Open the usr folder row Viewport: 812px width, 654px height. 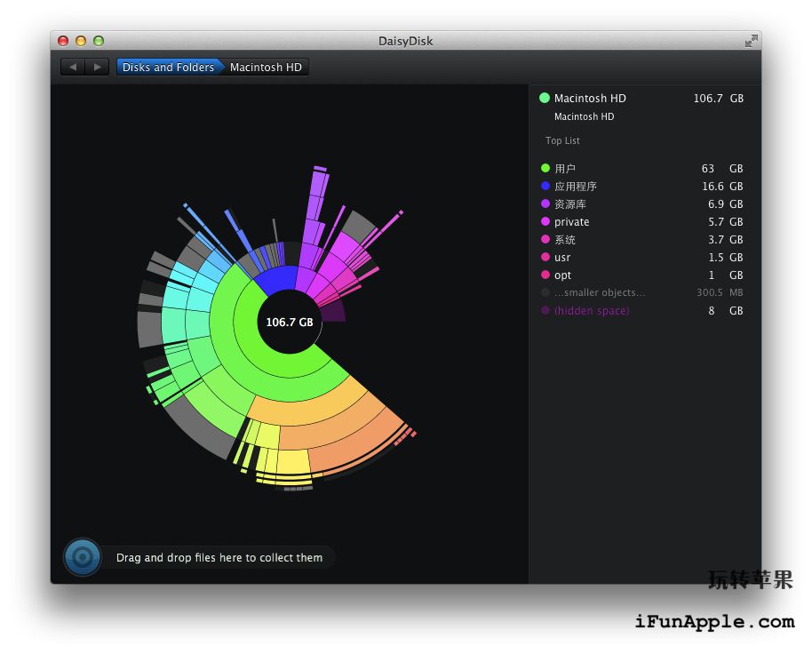pyautogui.click(x=641, y=258)
